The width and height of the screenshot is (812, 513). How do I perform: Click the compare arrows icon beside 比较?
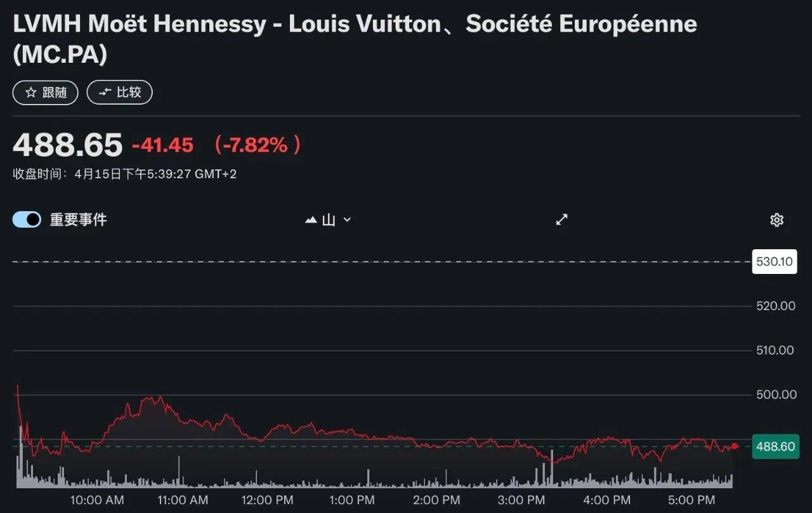click(105, 93)
